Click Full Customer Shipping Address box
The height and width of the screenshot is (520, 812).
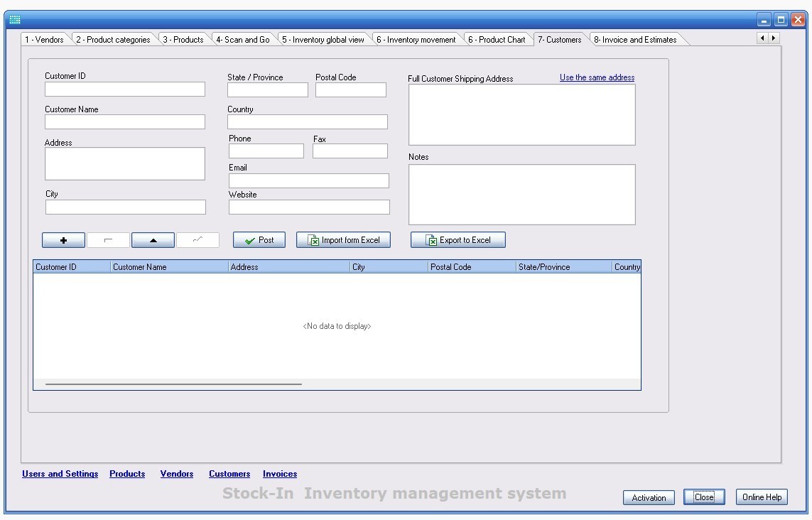522,114
